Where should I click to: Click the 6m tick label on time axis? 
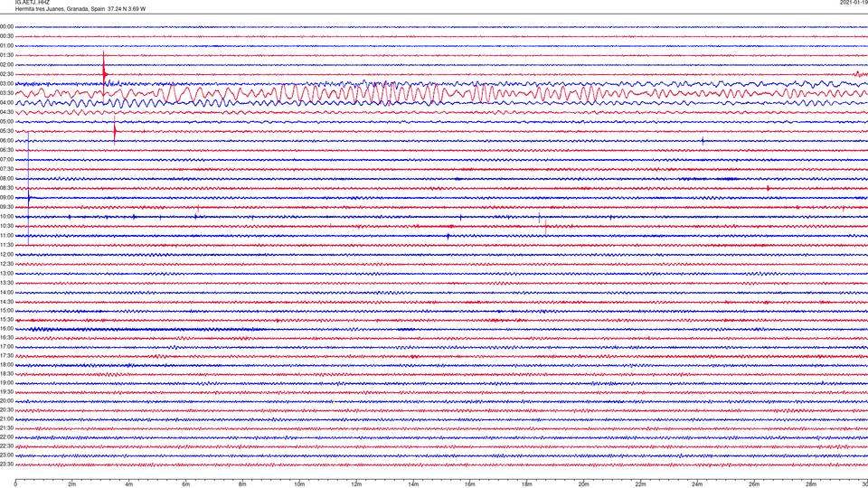click(186, 484)
